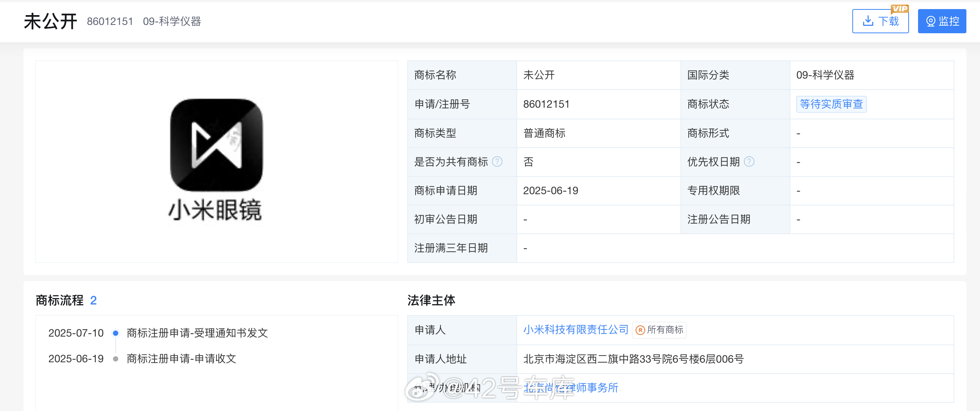980x411 pixels.
Task: Click the 09-科学仪器 table cell value
Action: pos(825,75)
